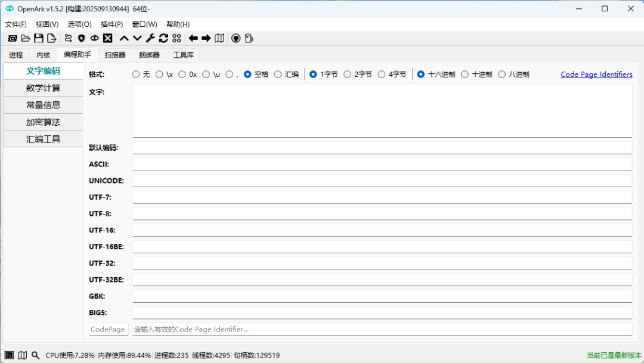
Task: Click the magnifier search icon in status bar
Action: pos(36,355)
